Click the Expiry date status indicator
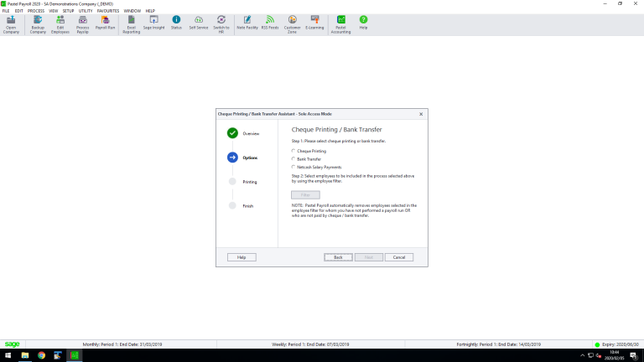The width and height of the screenshot is (644, 362). point(617,344)
